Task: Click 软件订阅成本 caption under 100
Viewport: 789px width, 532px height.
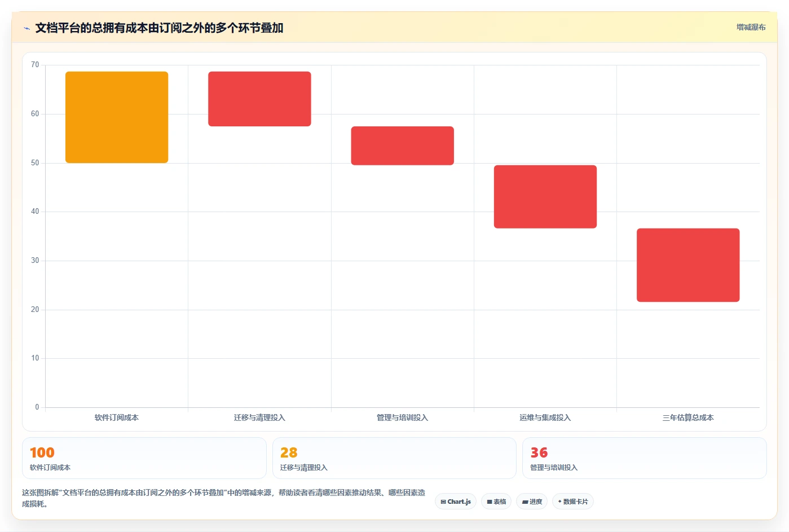Action: (50, 468)
